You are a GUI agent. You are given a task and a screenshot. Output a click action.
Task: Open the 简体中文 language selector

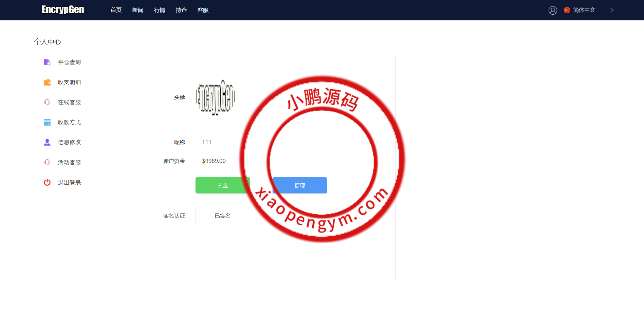tap(584, 10)
